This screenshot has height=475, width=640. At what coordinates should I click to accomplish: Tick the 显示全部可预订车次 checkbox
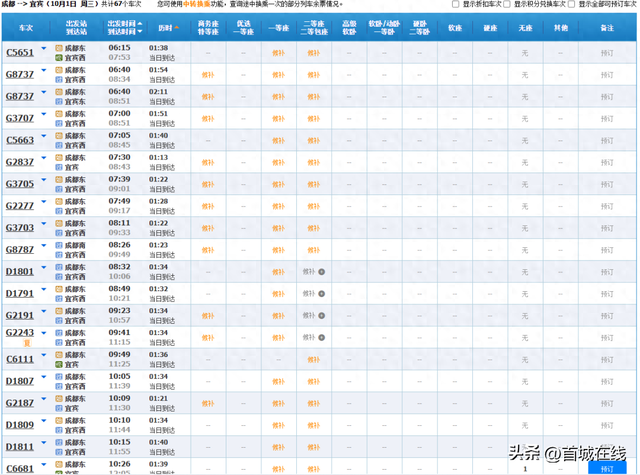pos(571,4)
